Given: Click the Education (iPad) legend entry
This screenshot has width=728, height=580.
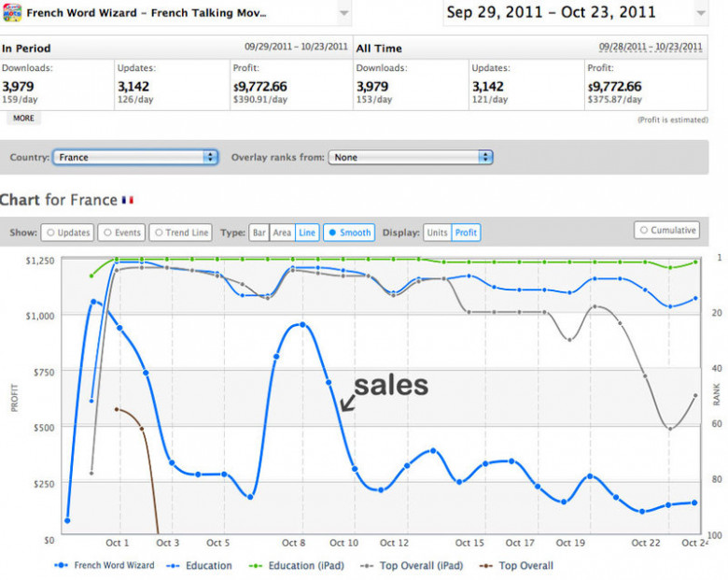Looking at the screenshot, I should (x=297, y=566).
